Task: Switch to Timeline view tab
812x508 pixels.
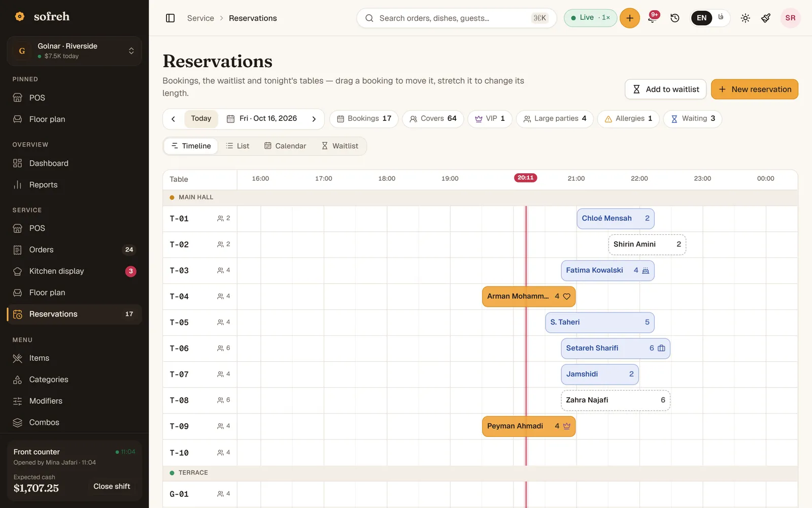Action: (191, 146)
